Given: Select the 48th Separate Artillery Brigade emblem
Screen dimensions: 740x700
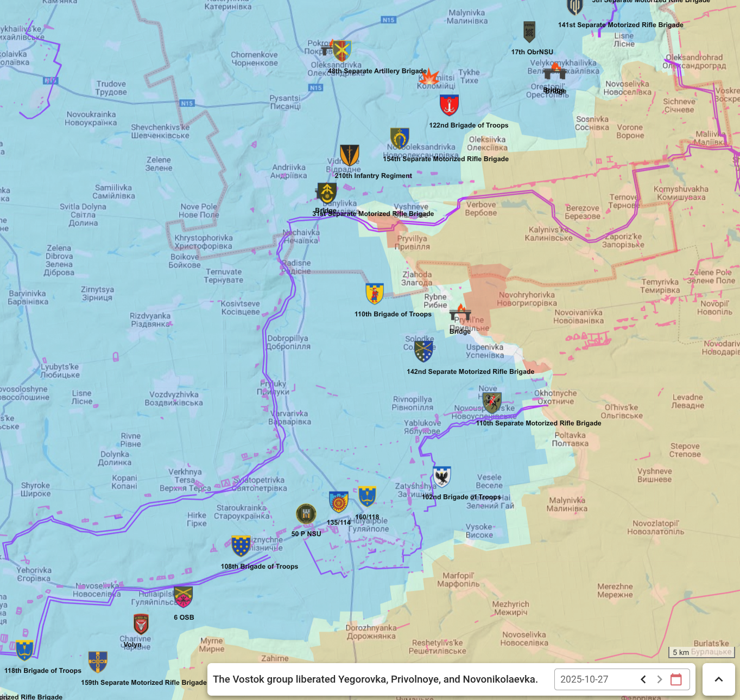Looking at the screenshot, I should point(342,50).
